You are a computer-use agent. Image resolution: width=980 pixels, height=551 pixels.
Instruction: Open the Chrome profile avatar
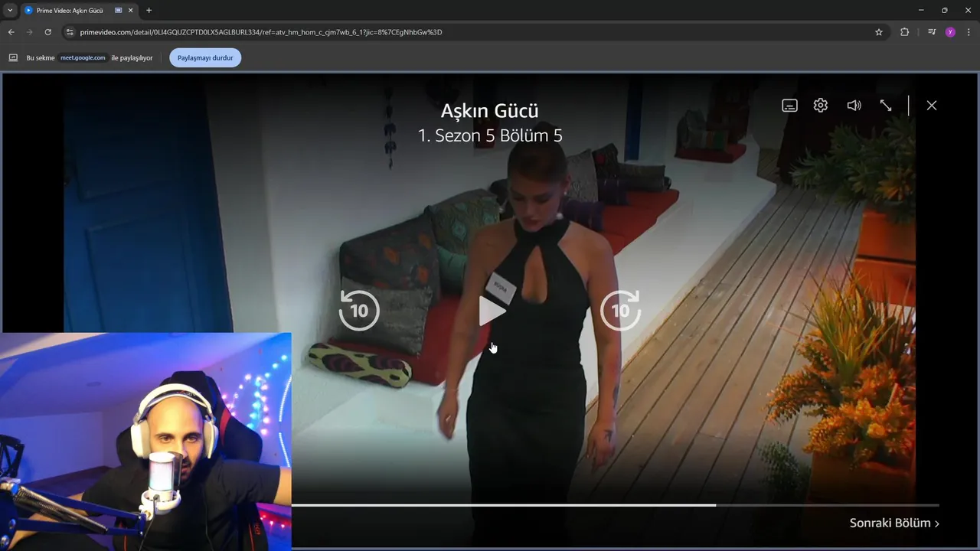pyautogui.click(x=951, y=32)
